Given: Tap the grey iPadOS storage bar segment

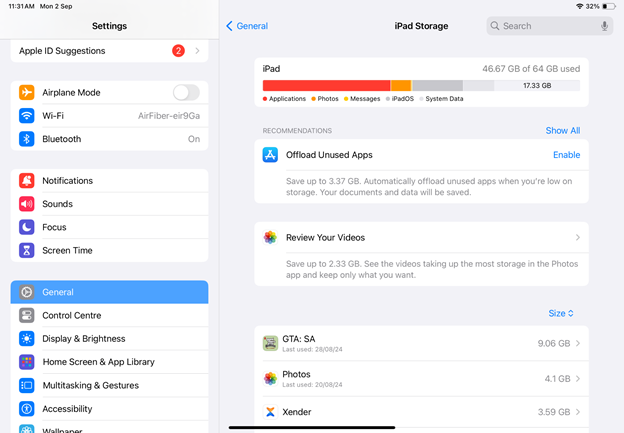Looking at the screenshot, I should [437, 86].
